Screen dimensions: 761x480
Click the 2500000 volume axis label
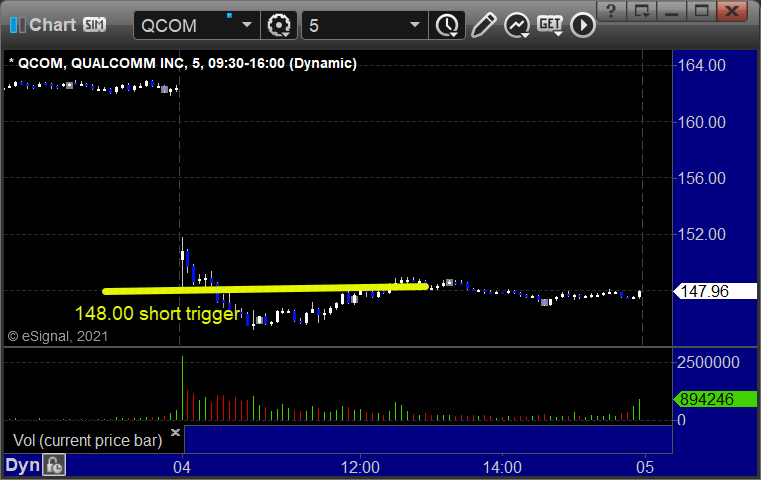708,362
